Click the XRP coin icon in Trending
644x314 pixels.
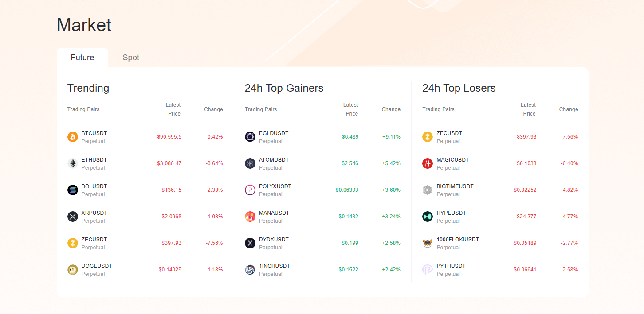click(73, 217)
